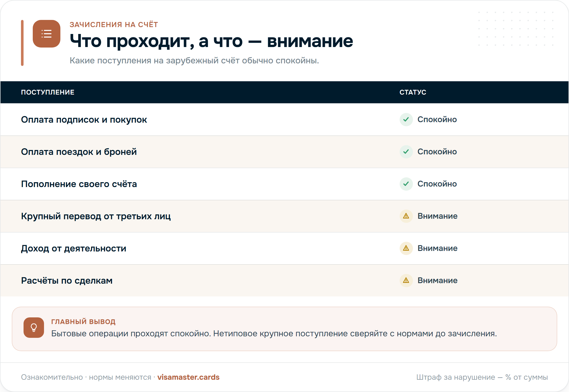Viewport: 569px width, 392px height.
Task: Click the green checkmark in the Пополнение своего счёта row
Action: 406,184
